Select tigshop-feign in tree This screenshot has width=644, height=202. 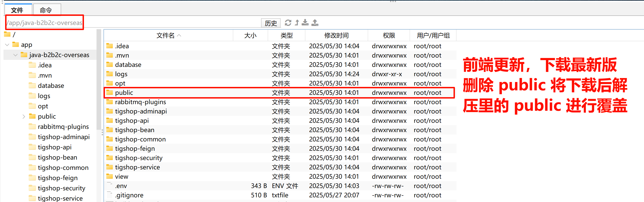[53, 178]
